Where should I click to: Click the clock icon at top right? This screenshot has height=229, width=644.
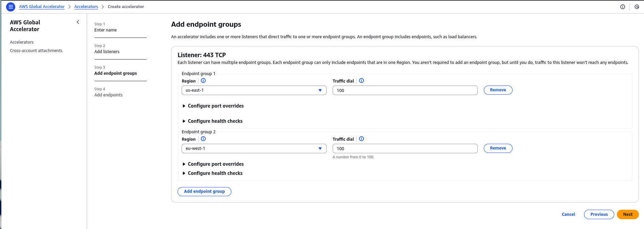click(x=637, y=7)
